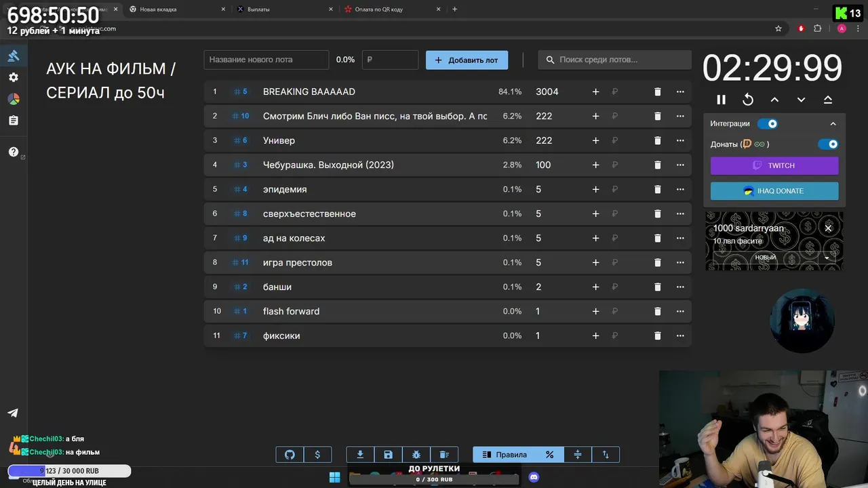The width and height of the screenshot is (868, 488).
Task: Open more options for flash forward lot
Action: pyautogui.click(x=680, y=311)
